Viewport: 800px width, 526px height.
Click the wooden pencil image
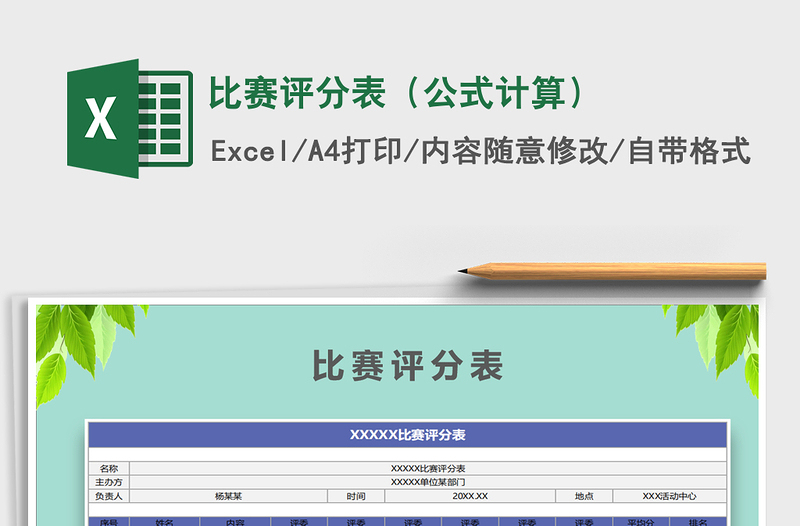pyautogui.click(x=612, y=271)
